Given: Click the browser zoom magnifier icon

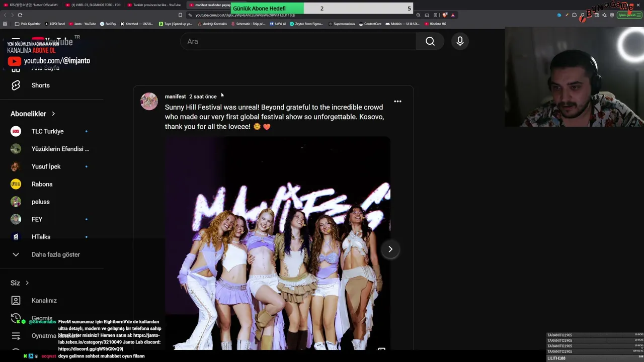Looking at the screenshot, I should coord(418,15).
